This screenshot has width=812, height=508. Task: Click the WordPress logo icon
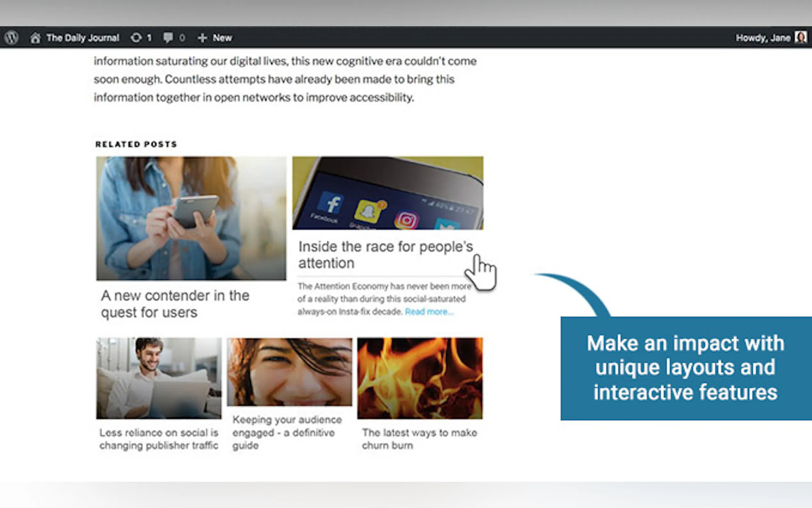(12, 38)
